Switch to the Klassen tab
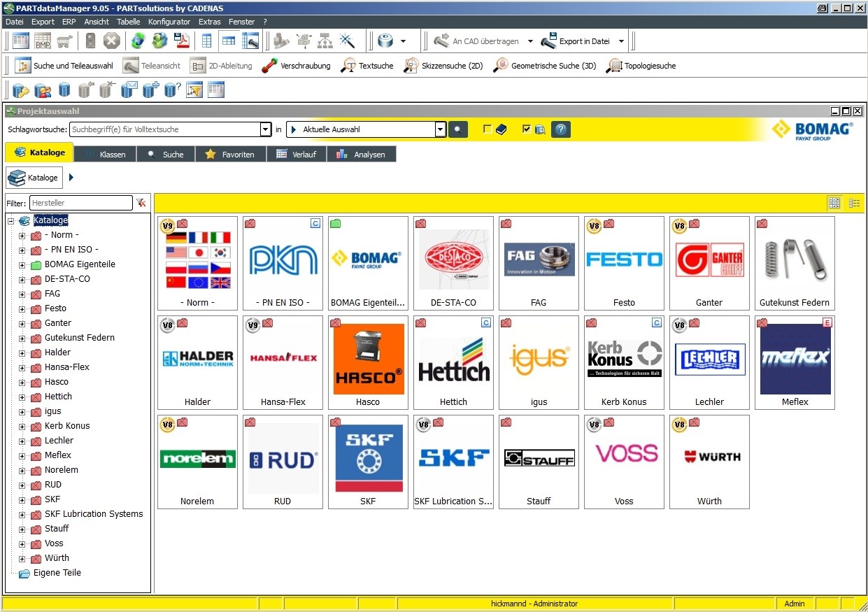The image size is (868, 612). click(x=105, y=154)
